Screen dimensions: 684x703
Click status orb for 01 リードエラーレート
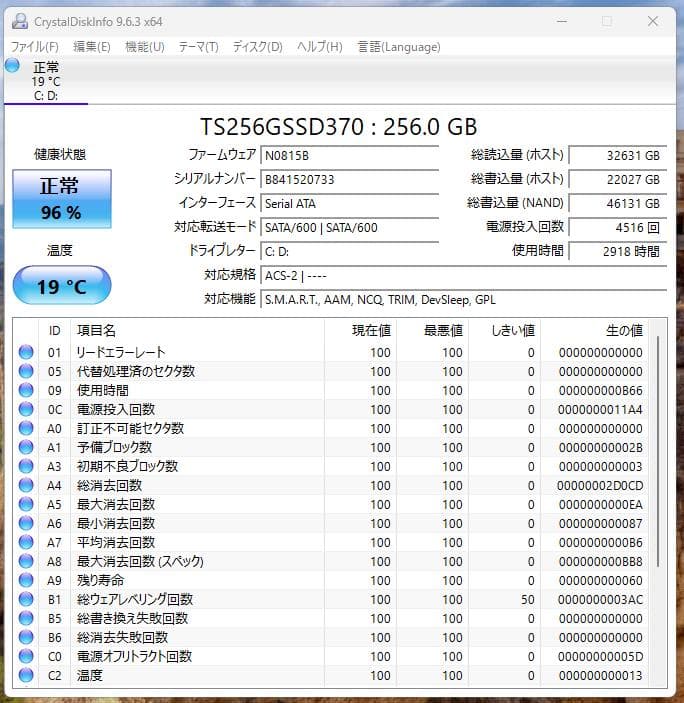point(26,352)
